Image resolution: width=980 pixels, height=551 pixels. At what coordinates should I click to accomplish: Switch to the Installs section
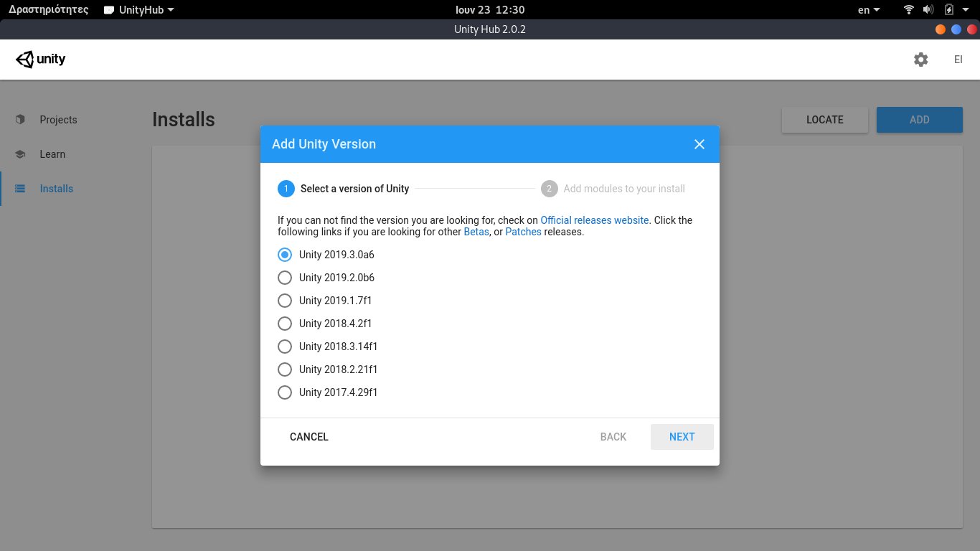[x=57, y=189]
